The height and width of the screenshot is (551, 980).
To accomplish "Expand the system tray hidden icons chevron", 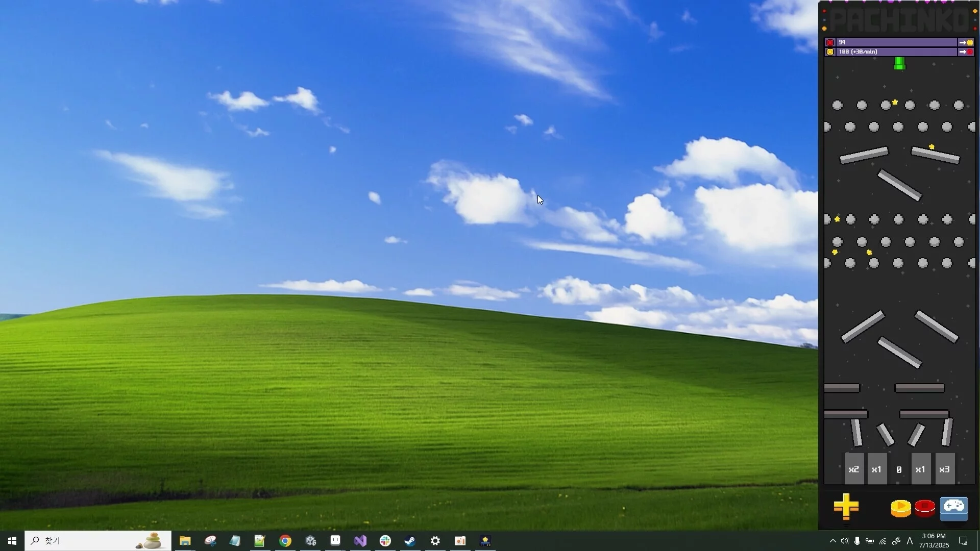I will pyautogui.click(x=832, y=541).
